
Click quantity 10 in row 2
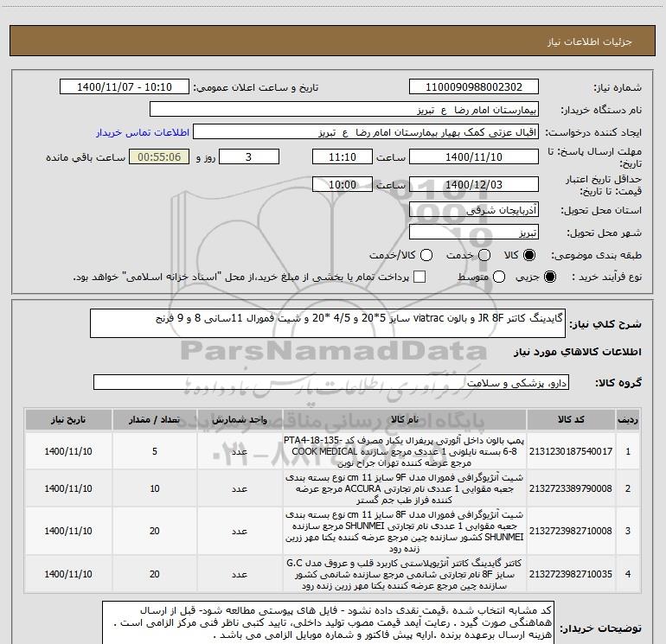click(155, 488)
